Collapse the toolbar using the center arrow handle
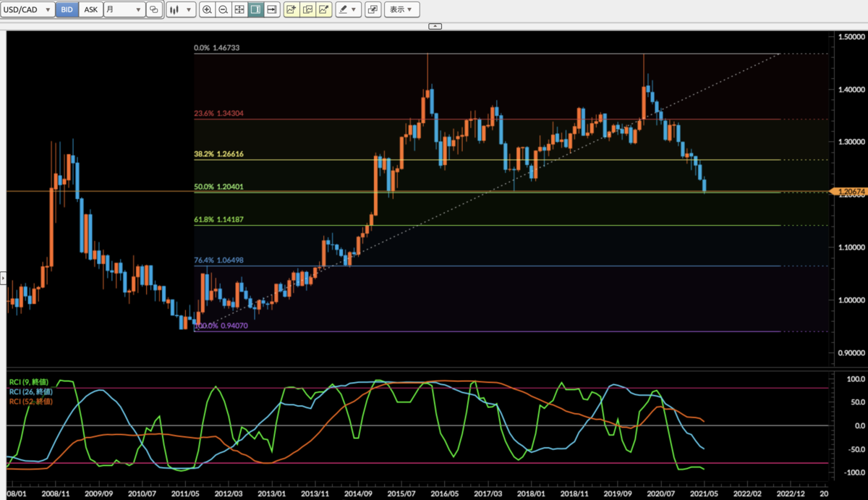868x500 pixels. 435,26
